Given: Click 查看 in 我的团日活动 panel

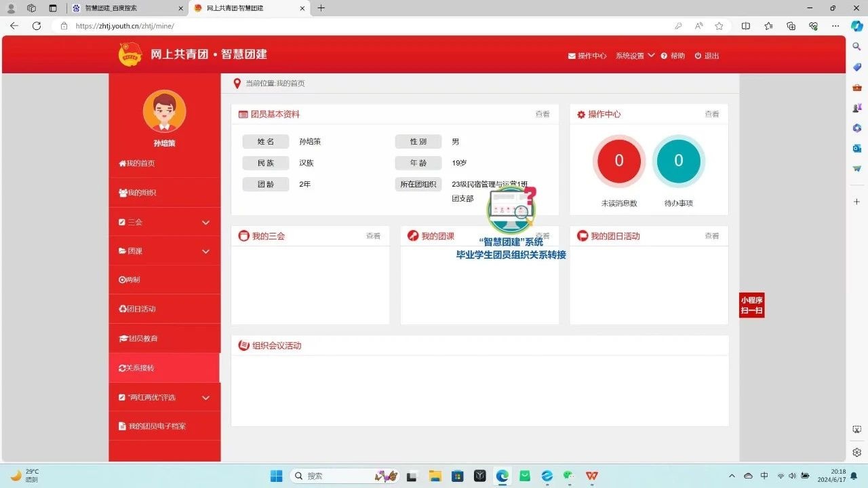Looking at the screenshot, I should (x=712, y=236).
